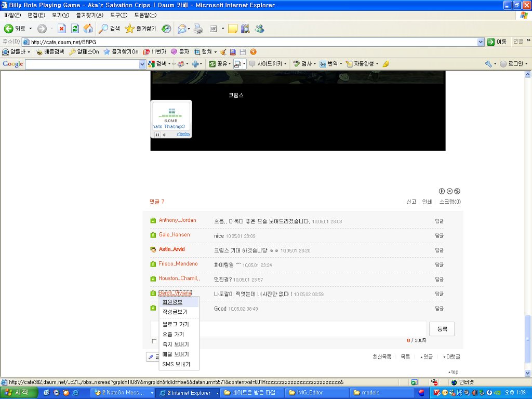Go to the Home page
Image resolution: width=532 pixels, height=399 pixels.
tap(88, 29)
